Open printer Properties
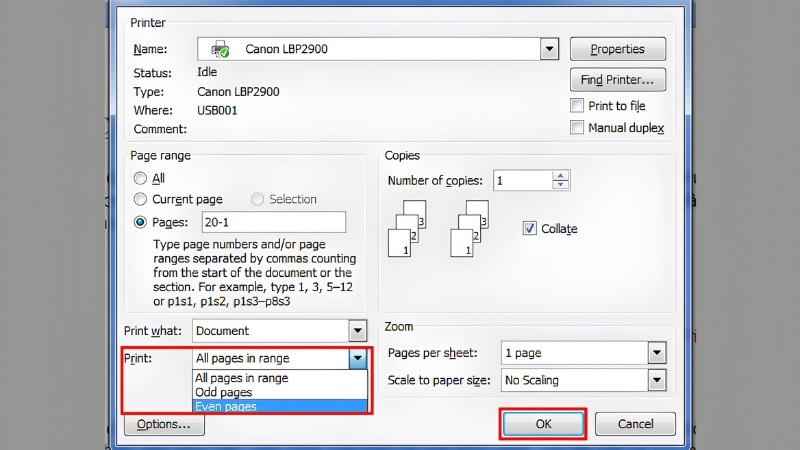Image resolution: width=800 pixels, height=450 pixels. click(617, 49)
